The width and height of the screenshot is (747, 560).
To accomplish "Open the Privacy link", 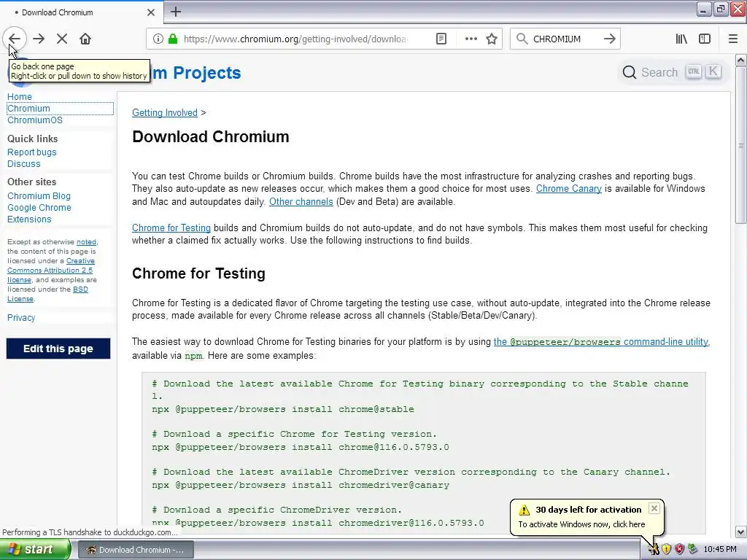I will click(x=21, y=318).
